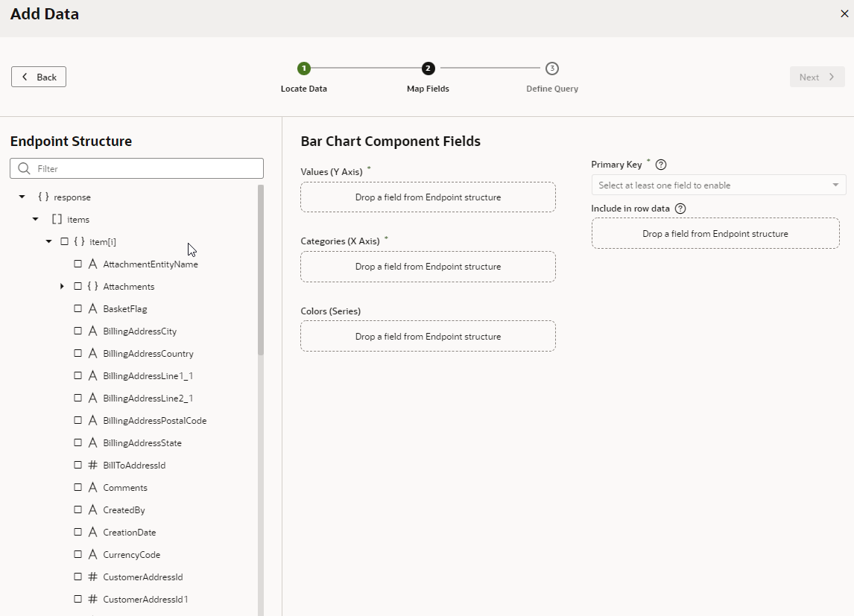Screen dimensions: 854x616
Task: Click AttachmentEntityName string type icon
Action: pyautogui.click(x=92, y=264)
